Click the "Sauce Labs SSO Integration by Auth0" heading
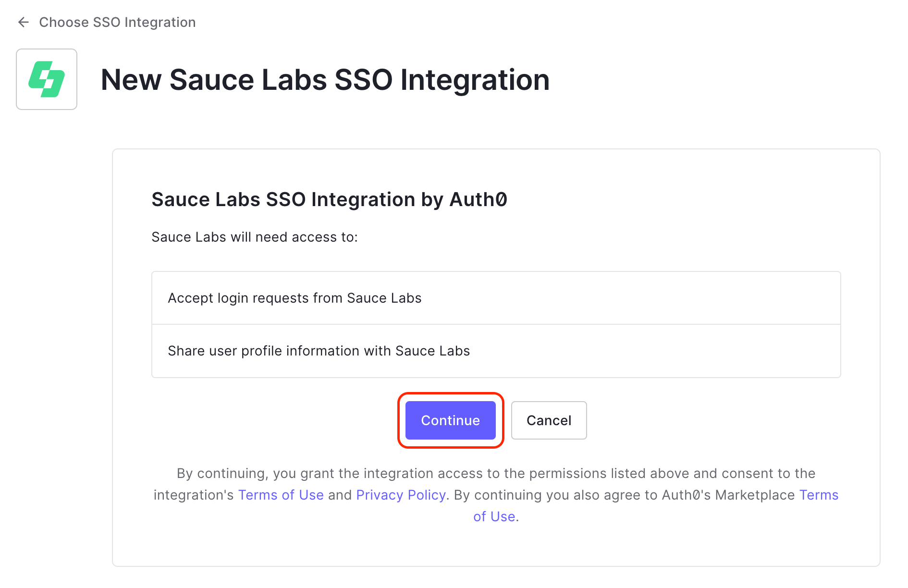908x588 pixels. pos(329,199)
